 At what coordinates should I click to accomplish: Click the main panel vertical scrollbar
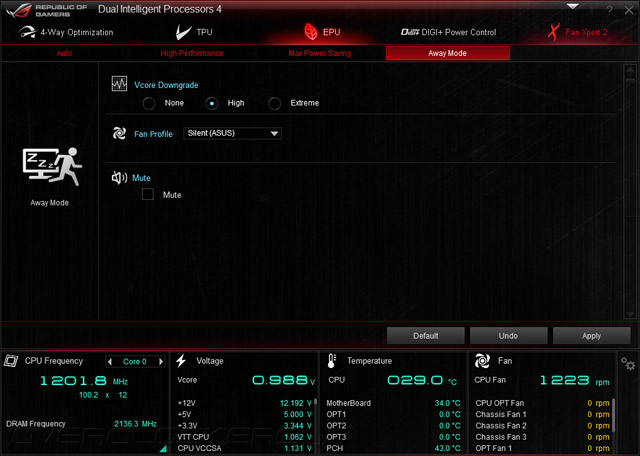pos(630,192)
